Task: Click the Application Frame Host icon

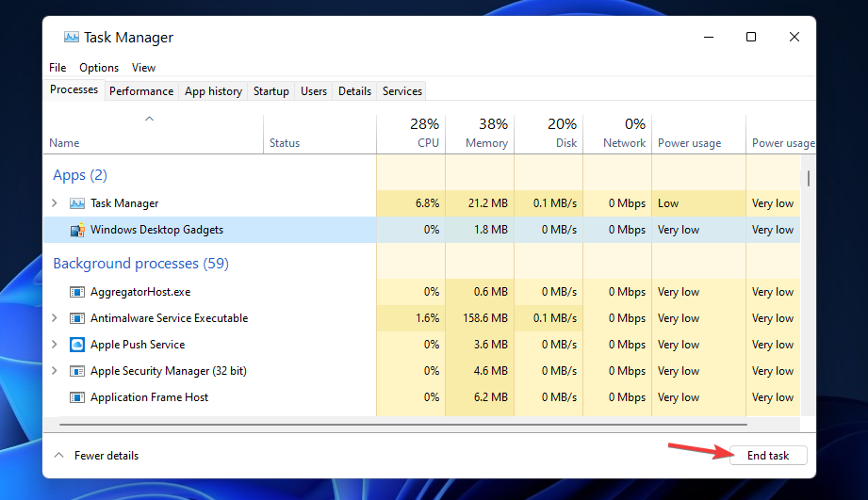Action: (x=77, y=397)
